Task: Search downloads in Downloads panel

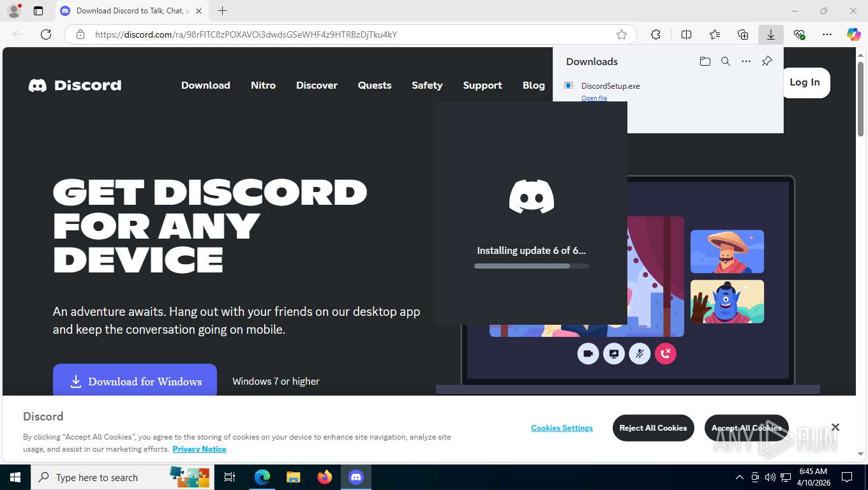Action: (x=725, y=61)
